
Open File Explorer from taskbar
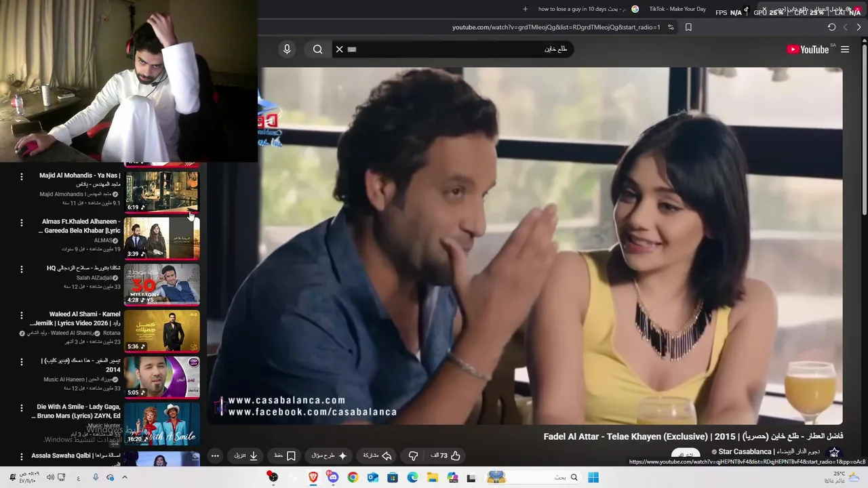point(432,477)
